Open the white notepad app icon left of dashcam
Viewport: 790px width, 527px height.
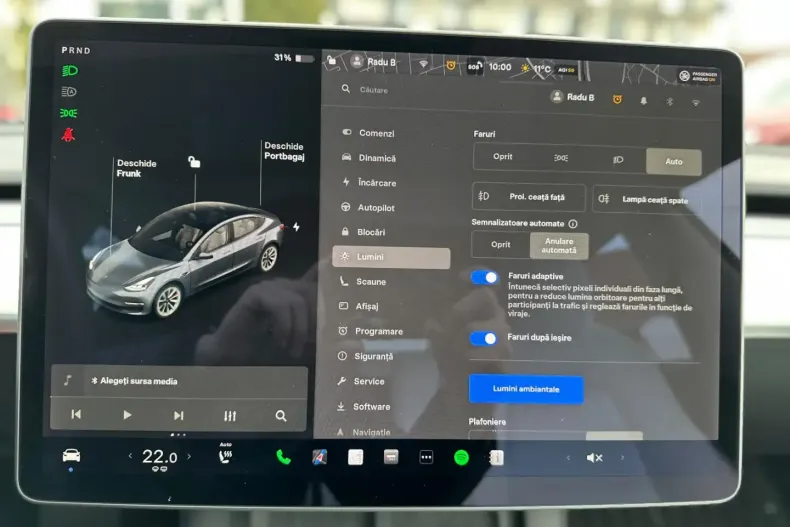coord(355,457)
